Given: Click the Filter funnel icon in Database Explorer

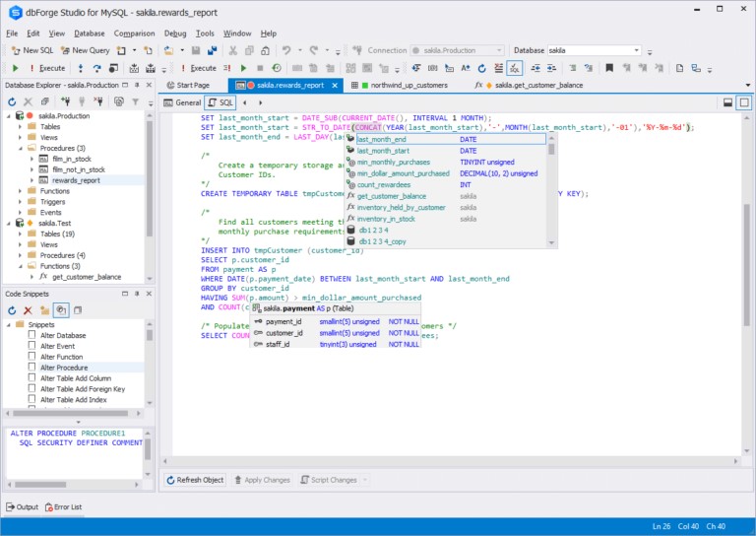Looking at the screenshot, I should click(136, 101).
